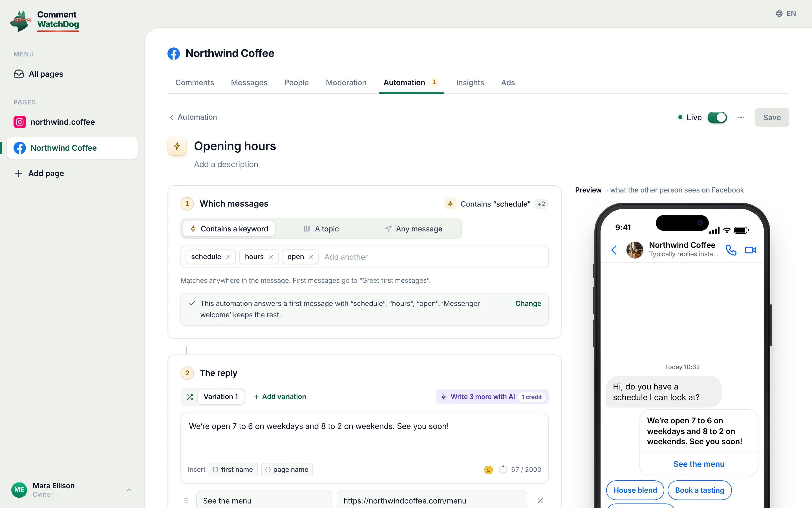Insert the first name variable

point(233,470)
